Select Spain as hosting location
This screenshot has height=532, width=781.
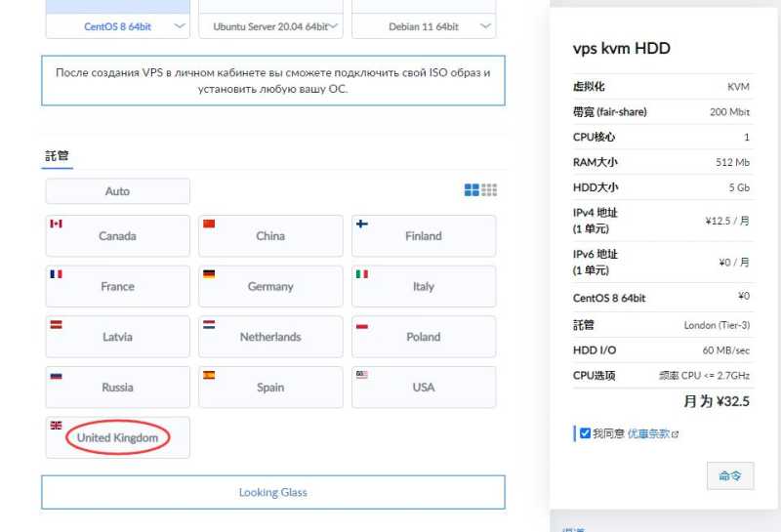pyautogui.click(x=270, y=388)
